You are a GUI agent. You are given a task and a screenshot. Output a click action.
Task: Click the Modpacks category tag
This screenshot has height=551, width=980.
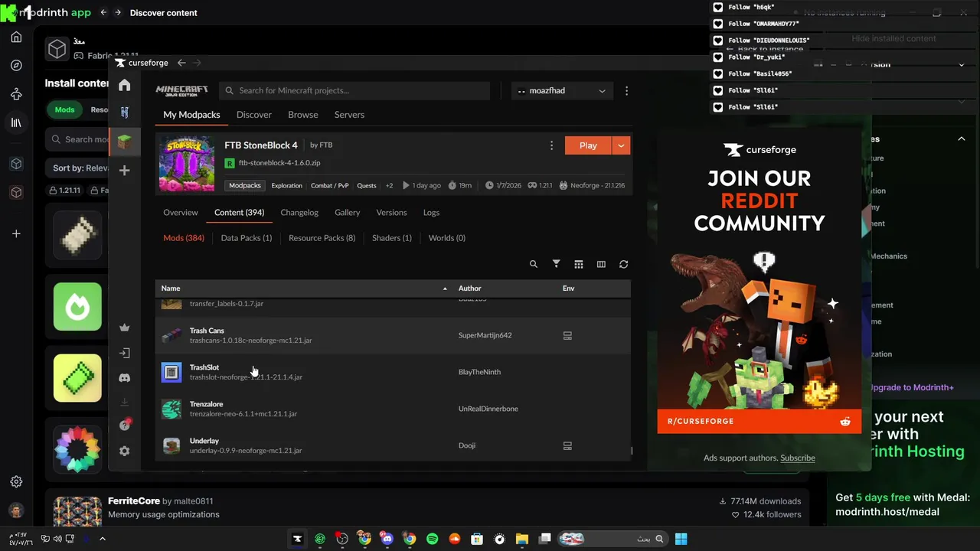[245, 185]
